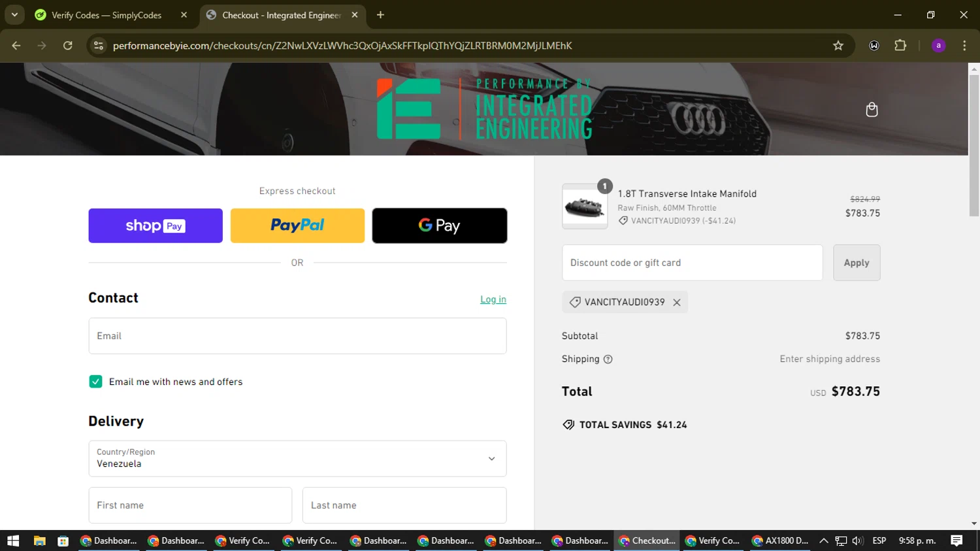Click into the Email field

tap(297, 336)
